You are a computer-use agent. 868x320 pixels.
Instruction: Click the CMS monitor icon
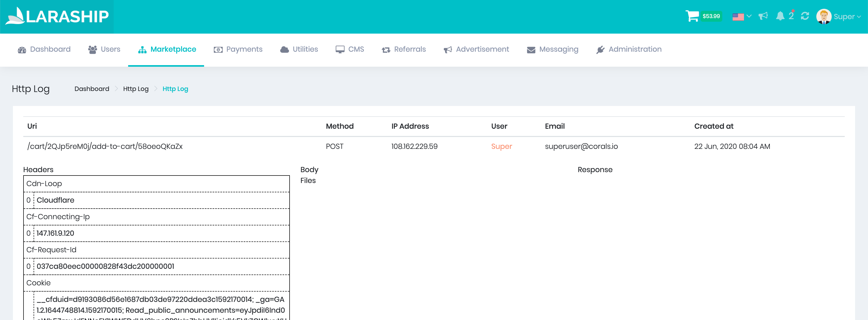[x=340, y=50]
